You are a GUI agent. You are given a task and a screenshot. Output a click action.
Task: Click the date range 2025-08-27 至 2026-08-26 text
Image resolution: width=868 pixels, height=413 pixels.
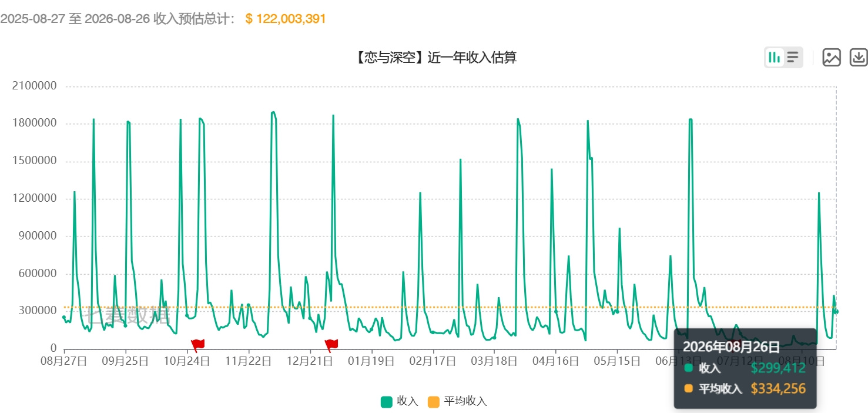pyautogui.click(x=75, y=19)
